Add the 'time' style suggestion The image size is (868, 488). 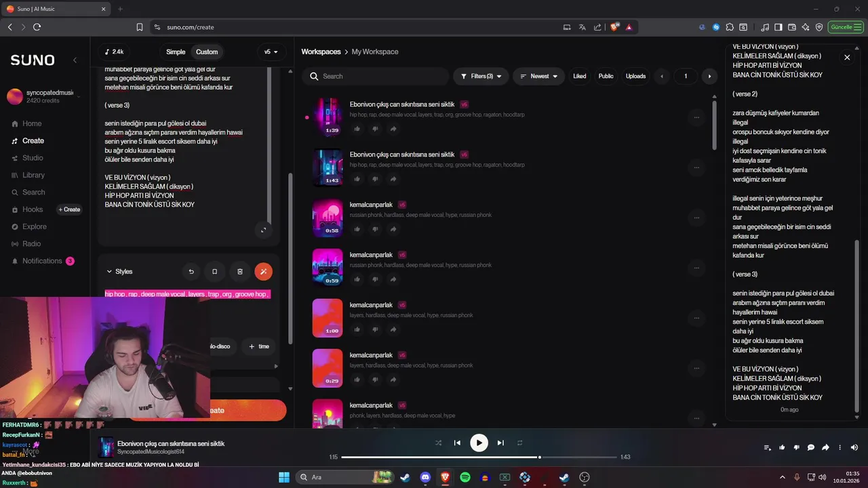point(258,346)
